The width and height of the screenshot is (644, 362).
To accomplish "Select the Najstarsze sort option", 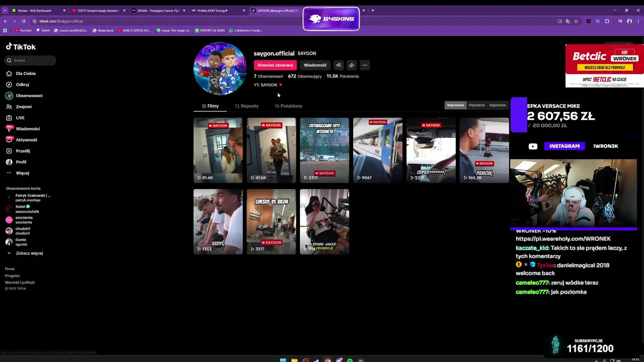I will (x=498, y=105).
